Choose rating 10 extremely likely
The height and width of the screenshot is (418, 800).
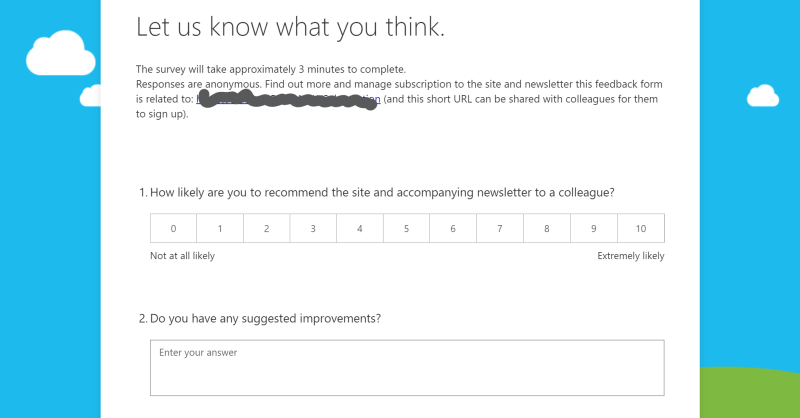click(x=641, y=229)
